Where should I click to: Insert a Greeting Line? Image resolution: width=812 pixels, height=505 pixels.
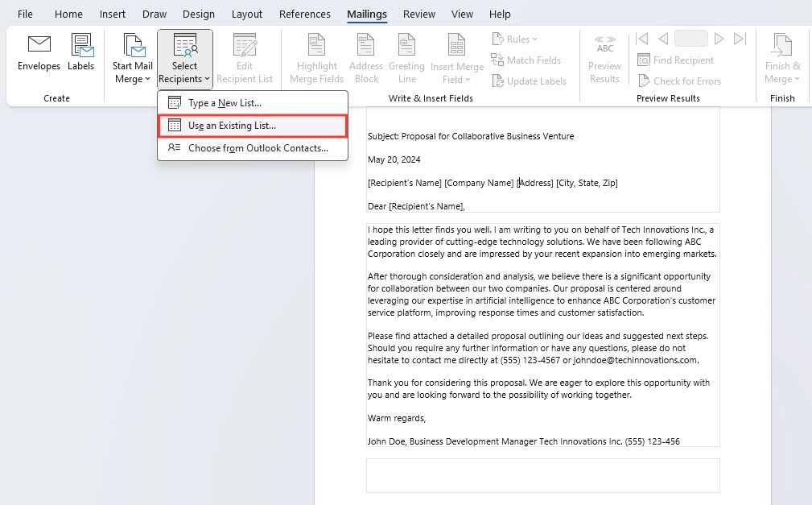coord(406,59)
